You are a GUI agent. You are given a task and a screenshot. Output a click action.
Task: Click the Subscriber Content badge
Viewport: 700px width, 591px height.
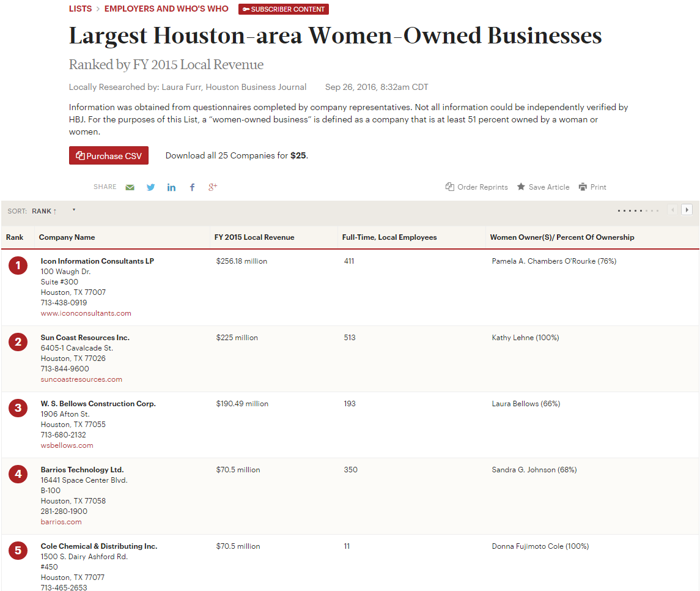[284, 9]
